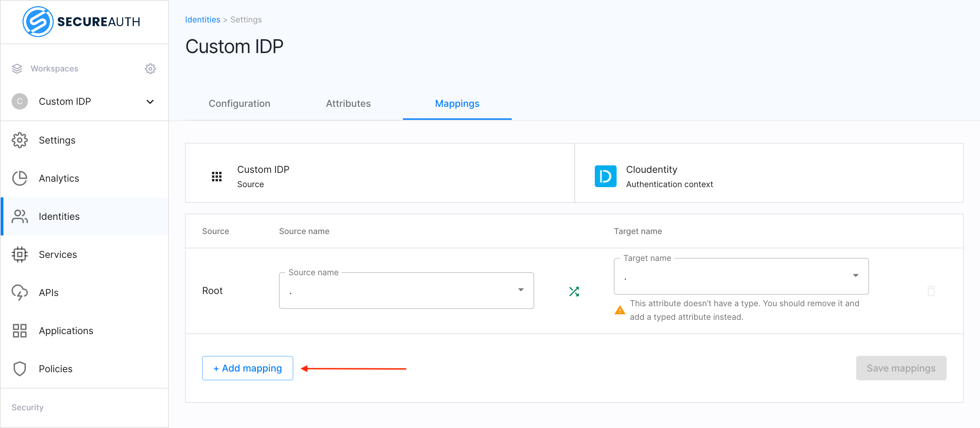Open the Target name dropdown
The height and width of the screenshot is (428, 980).
[x=741, y=276]
